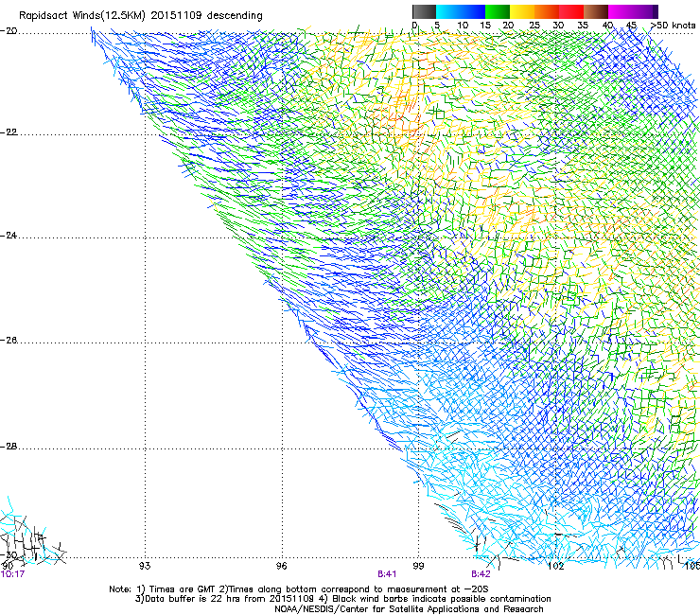Image resolution: width=700 pixels, height=615 pixels.
Task: Select the red 30-35 knots legend segment
Action: click(x=571, y=11)
